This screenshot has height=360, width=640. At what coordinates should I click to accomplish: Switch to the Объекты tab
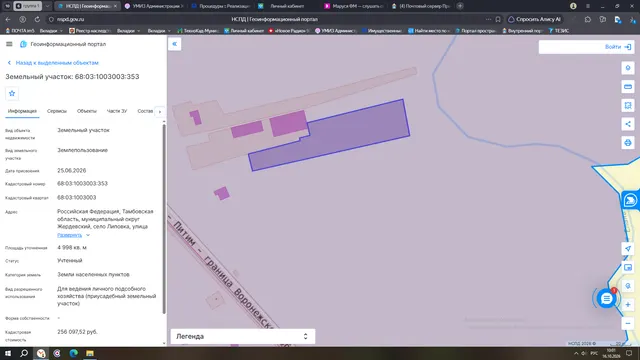(x=87, y=111)
